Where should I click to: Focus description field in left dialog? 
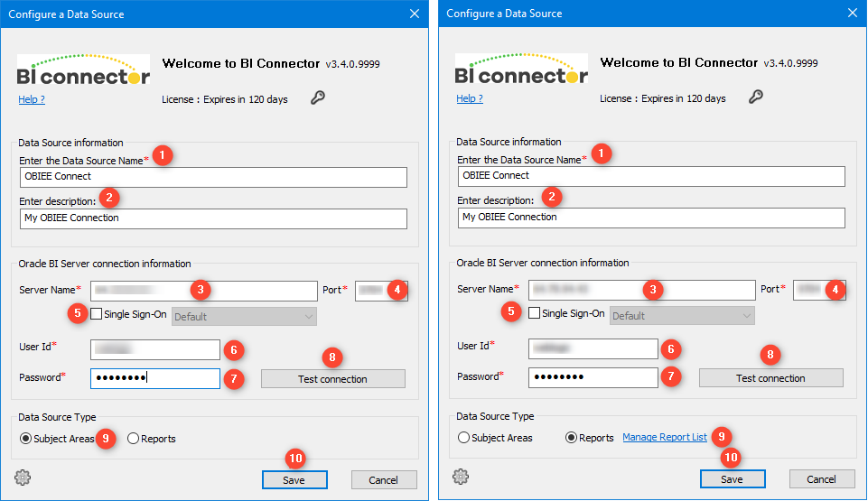click(213, 218)
